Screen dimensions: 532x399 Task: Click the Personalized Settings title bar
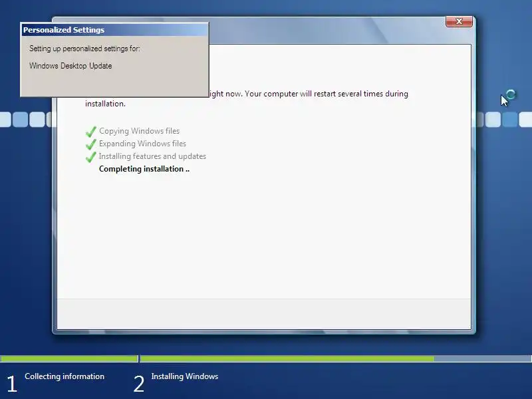[114, 30]
